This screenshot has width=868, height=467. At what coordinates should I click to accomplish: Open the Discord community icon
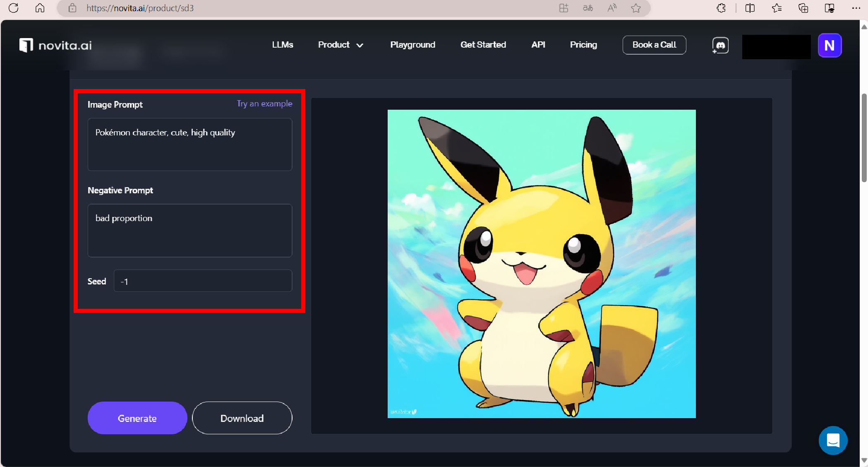720,45
